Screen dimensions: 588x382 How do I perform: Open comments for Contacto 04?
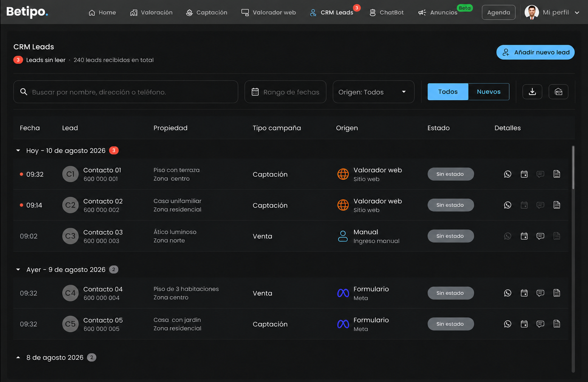[x=540, y=293]
